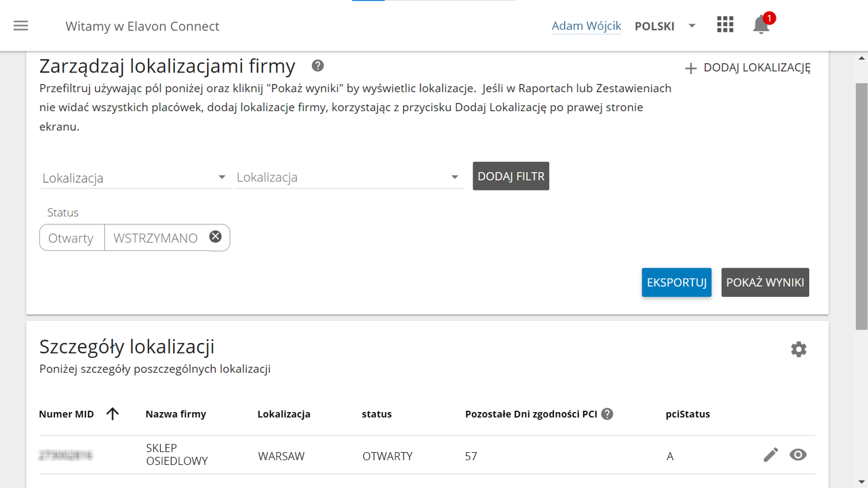Viewport: 868px width, 488px height.
Task: Select the WSTRZYMANO status chip
Action: (x=155, y=238)
